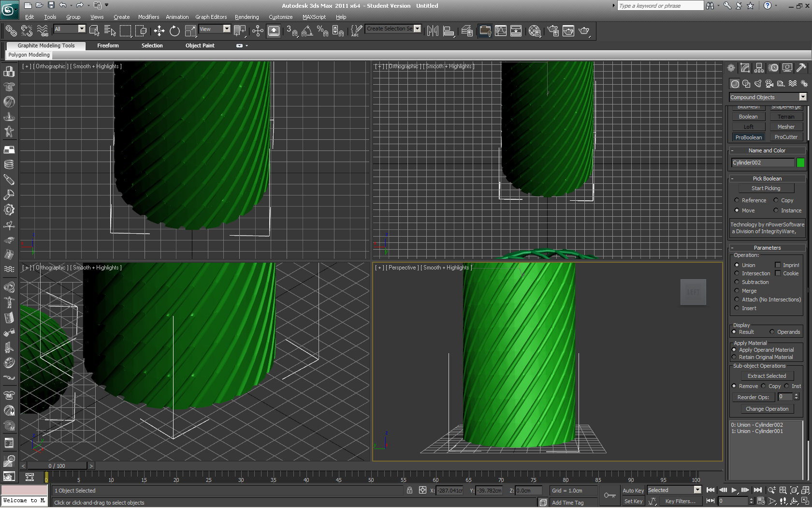Open the Graph Editors menu
The image size is (812, 508).
point(211,17)
